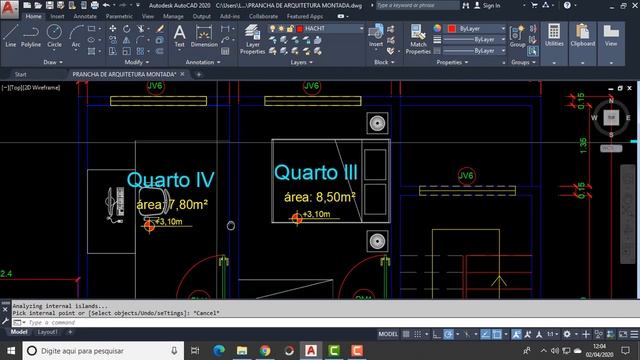Activate the Rotate tool
Image resolution: width=640 pixels, height=360 pixels.
(x=127, y=29)
